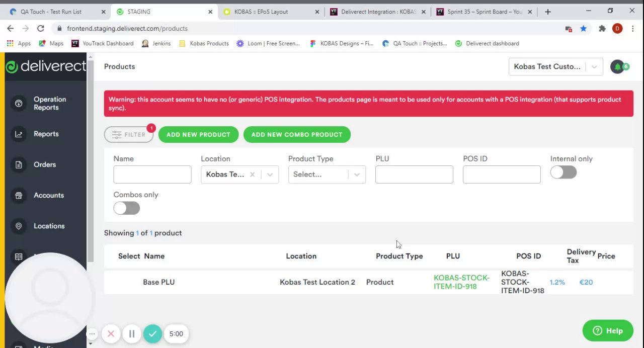Screen dimensions: 644x348
Task: Click into the POS ID filter field
Action: (502, 175)
